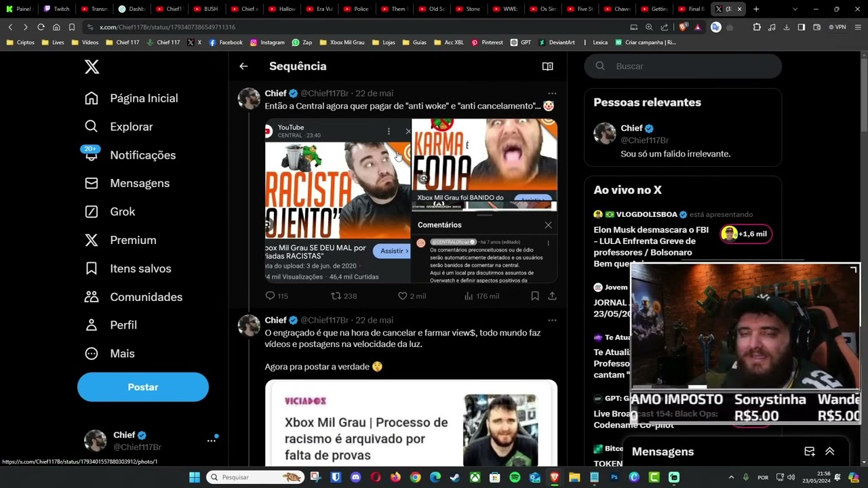Open Notificações with 20+ badge
The height and width of the screenshot is (488, 868).
(130, 155)
